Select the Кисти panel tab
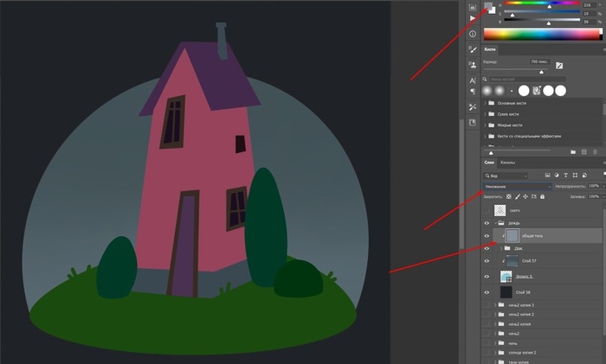The image size is (606, 364). click(490, 49)
